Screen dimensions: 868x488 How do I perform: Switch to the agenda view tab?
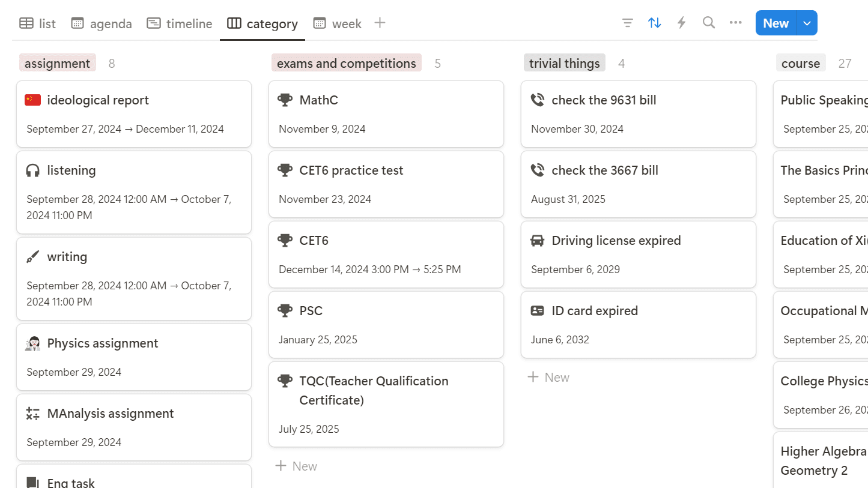tap(101, 23)
